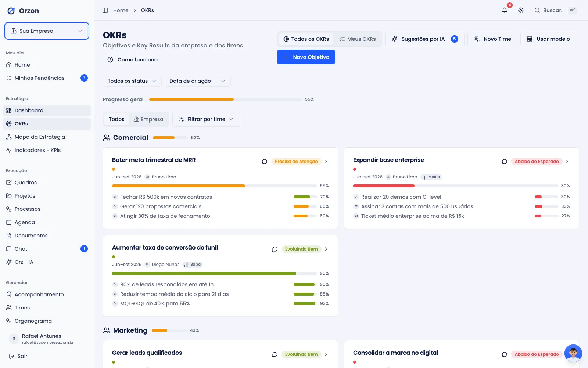Click the Comercial team icon

(107, 138)
